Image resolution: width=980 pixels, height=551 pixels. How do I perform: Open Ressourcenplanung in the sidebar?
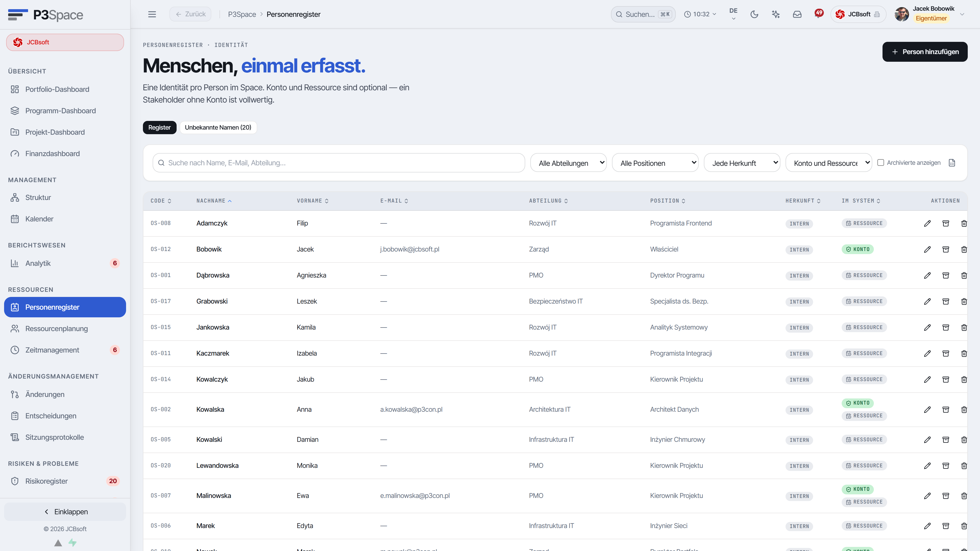[x=65, y=329]
